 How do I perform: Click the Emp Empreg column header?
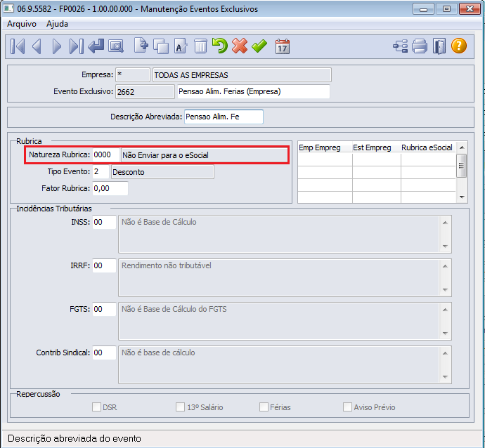point(325,147)
